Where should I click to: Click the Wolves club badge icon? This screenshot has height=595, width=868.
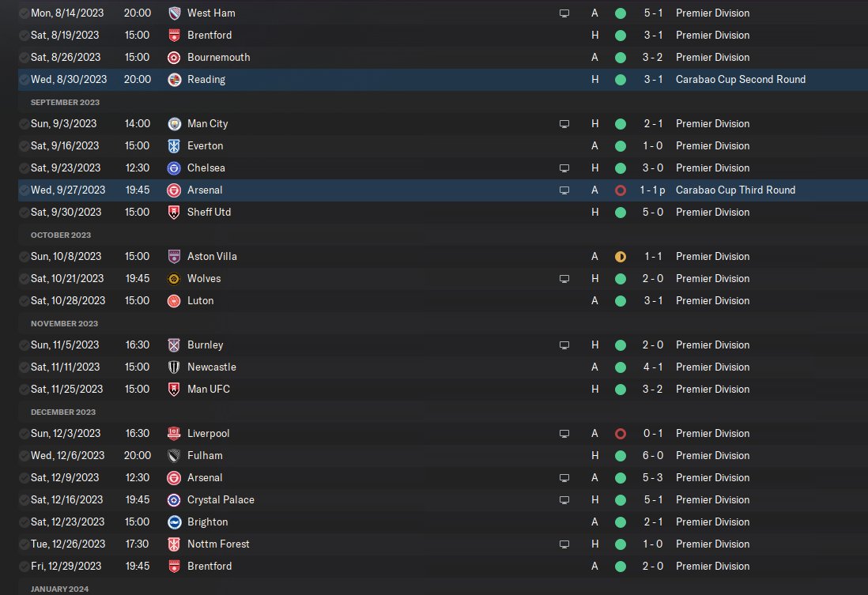click(174, 279)
